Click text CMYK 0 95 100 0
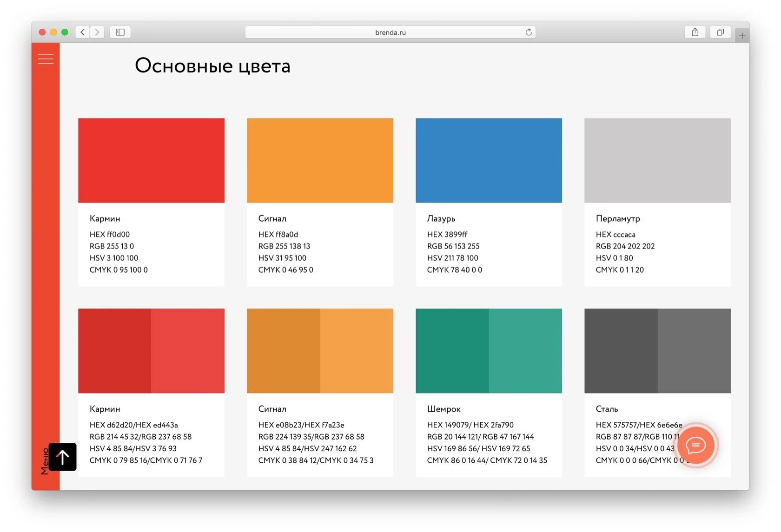Screen dimensions: 781x532 119,270
